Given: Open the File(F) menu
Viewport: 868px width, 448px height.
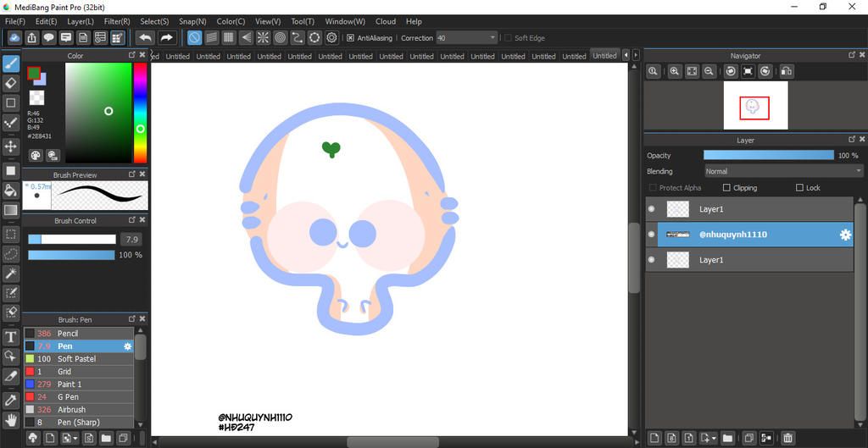Looking at the screenshot, I should (x=15, y=21).
